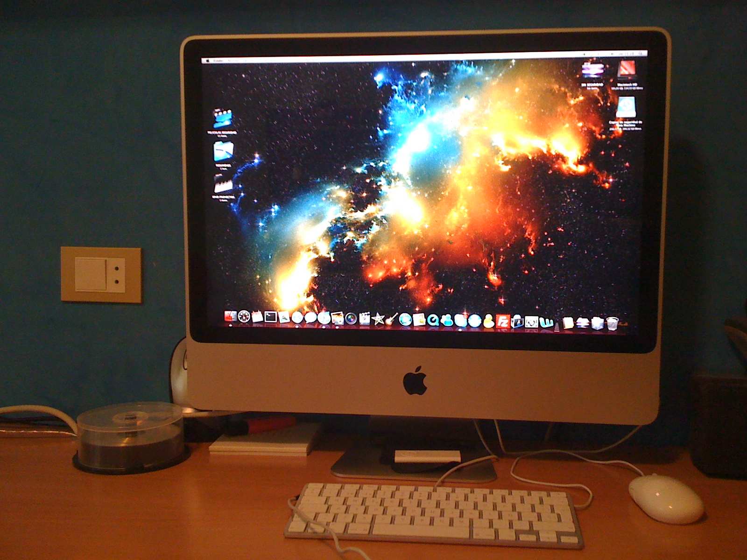The width and height of the screenshot is (747, 560).
Task: Select the topmost clapperboard folder on desktop
Action: [223, 119]
